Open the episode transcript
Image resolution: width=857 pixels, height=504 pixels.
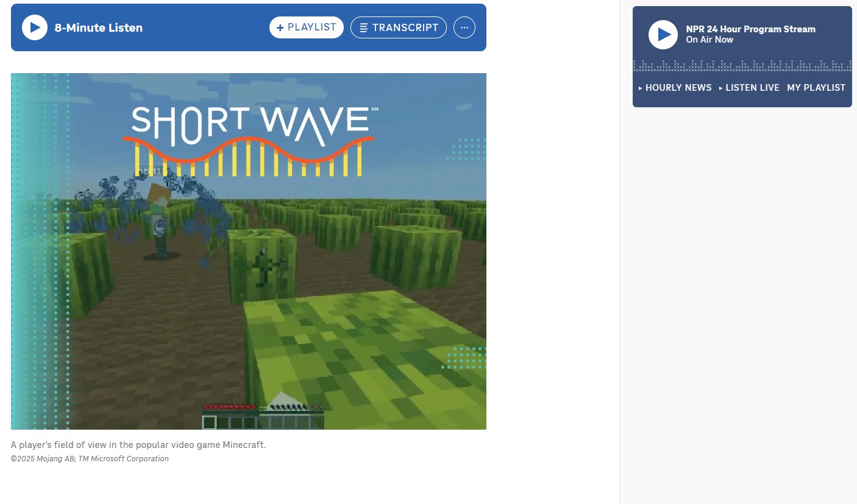coord(399,27)
